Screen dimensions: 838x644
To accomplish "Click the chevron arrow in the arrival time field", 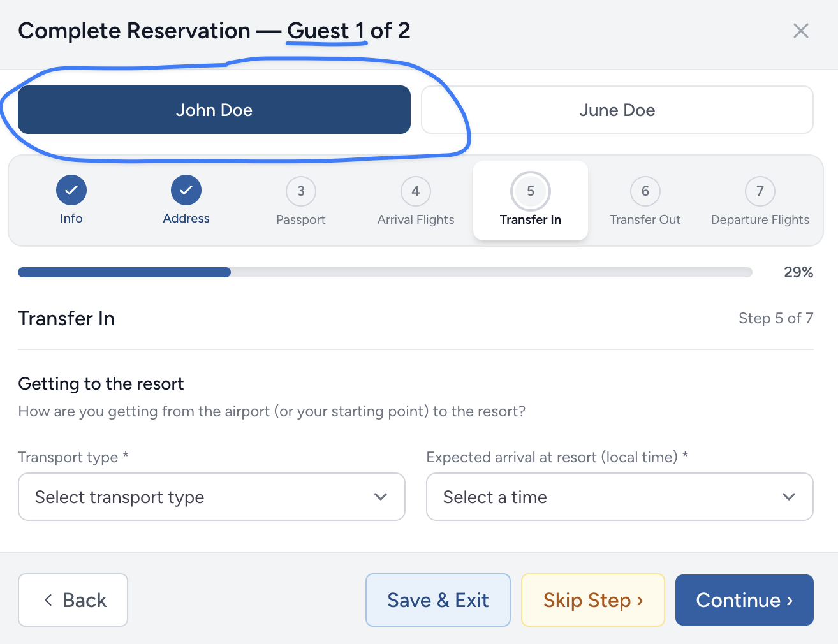I will (789, 497).
